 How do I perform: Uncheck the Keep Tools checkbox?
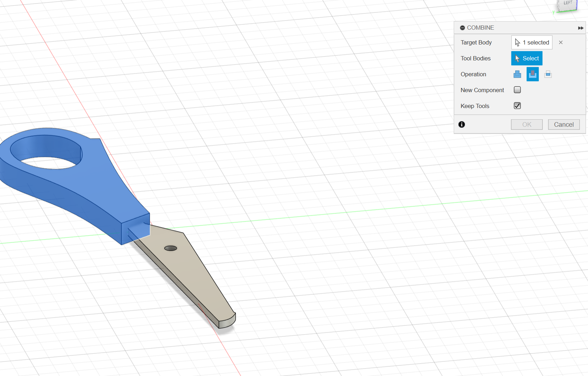(517, 106)
